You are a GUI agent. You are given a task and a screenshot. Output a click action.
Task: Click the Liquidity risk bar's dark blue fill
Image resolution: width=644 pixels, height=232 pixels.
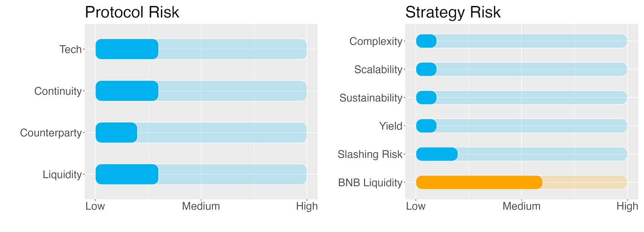(127, 174)
